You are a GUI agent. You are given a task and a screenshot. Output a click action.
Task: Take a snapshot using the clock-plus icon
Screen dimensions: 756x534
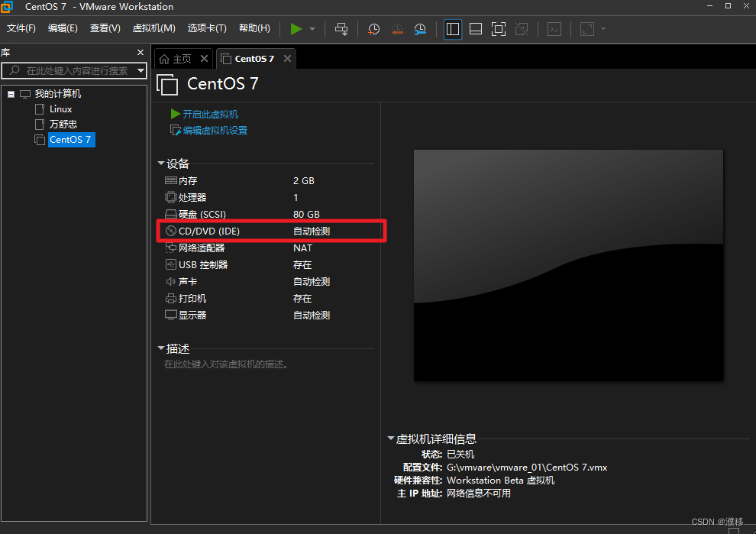click(373, 30)
